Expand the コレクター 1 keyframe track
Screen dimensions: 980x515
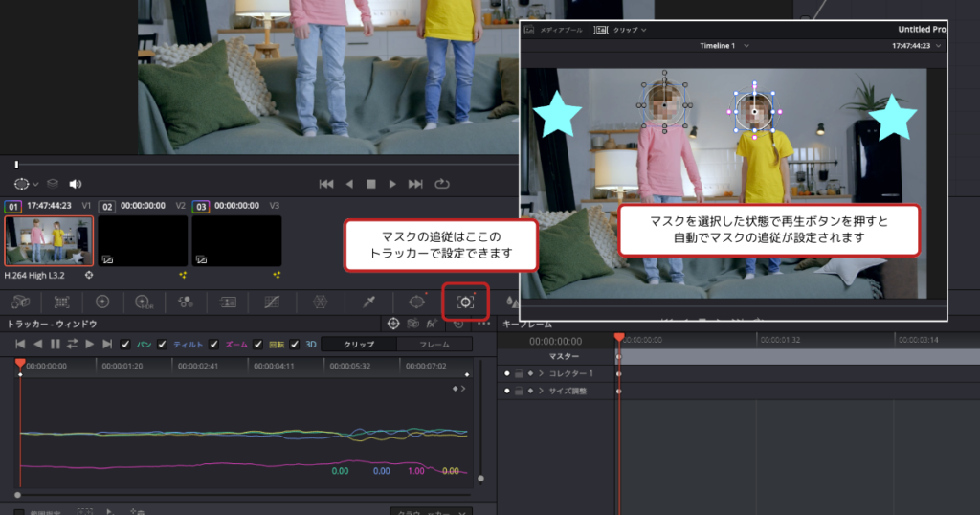click(x=541, y=373)
